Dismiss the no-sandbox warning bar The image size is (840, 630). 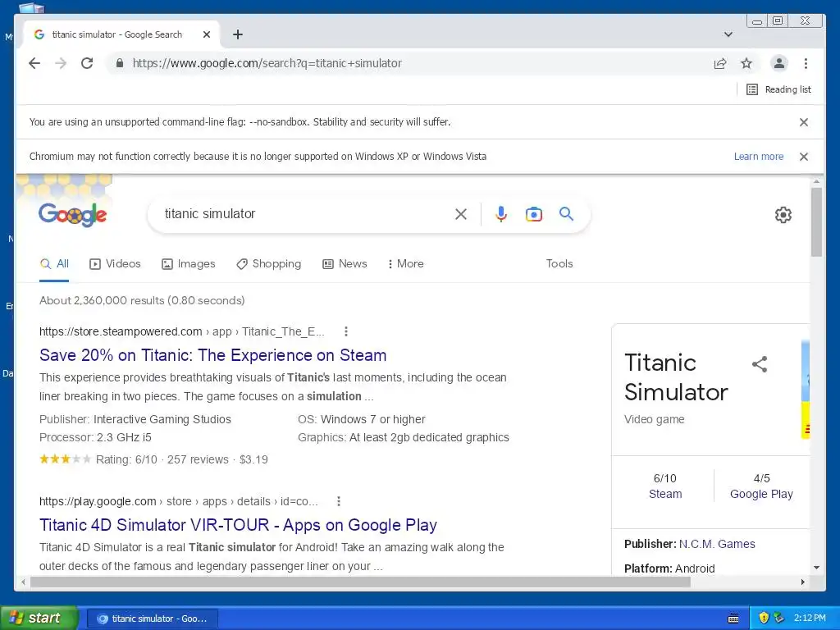[804, 122]
